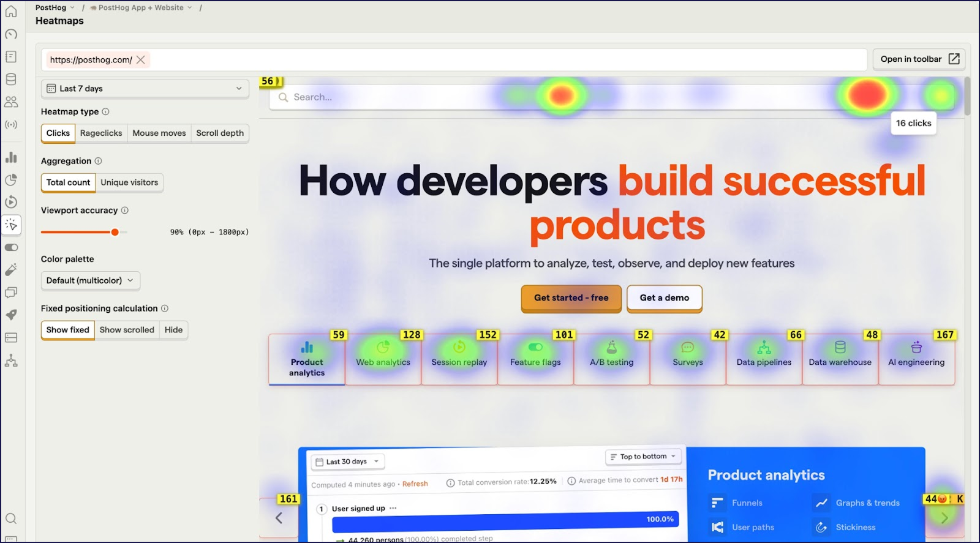Open the search magnifier icon in sidebar
This screenshot has width=980, height=543.
[x=11, y=519]
